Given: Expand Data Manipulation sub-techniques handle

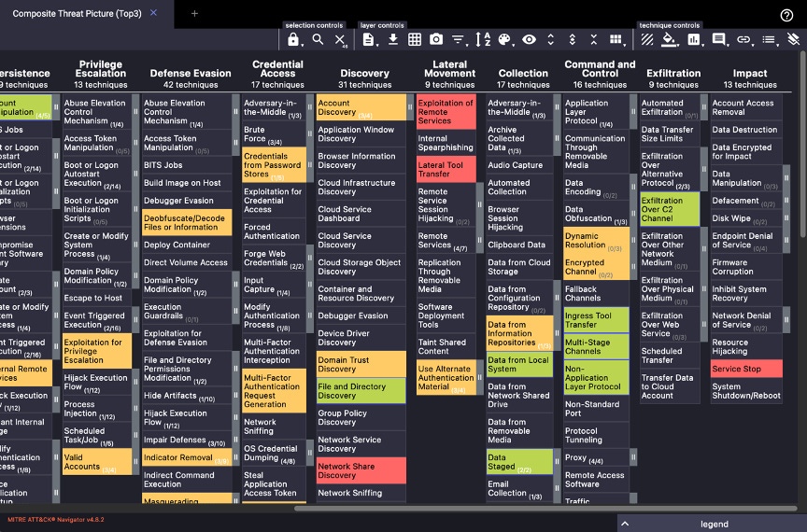Looking at the screenshot, I should tap(786, 178).
